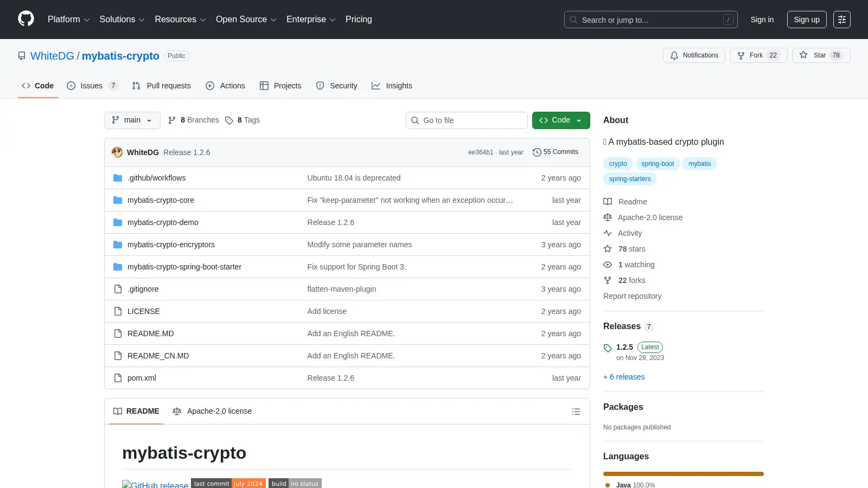868x488 pixels.
Task: Open the WhiteDG owner link
Action: (52, 56)
